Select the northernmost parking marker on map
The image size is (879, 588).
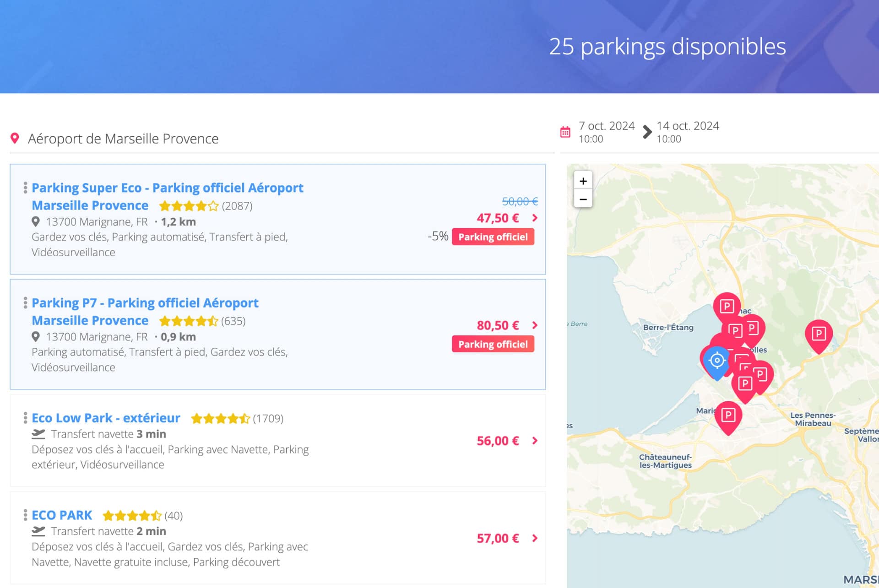727,307
